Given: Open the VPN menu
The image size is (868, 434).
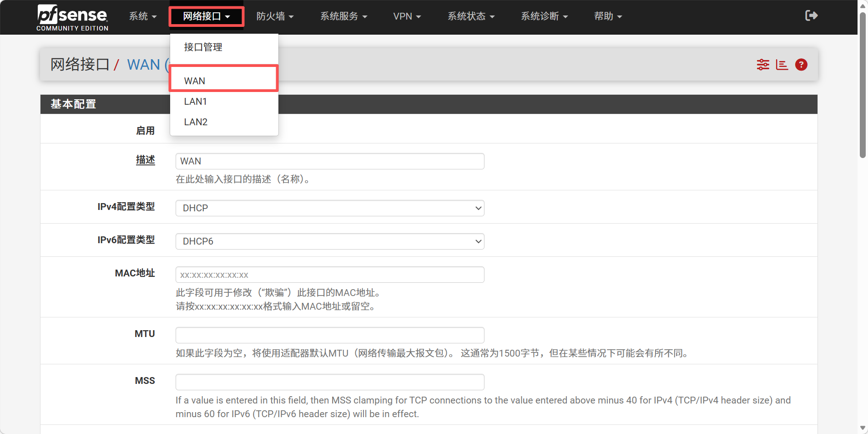Looking at the screenshot, I should point(407,16).
